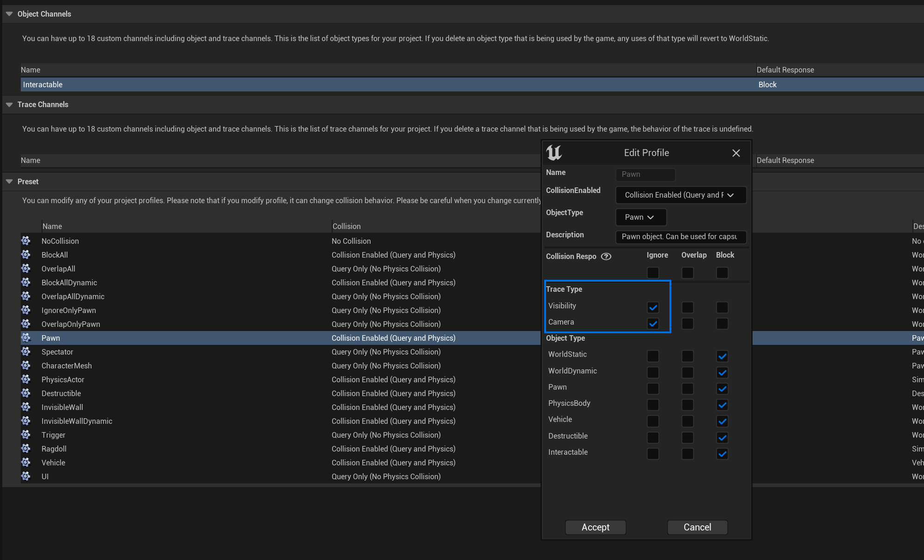Toggle the Camera Ignore checkbox
924x560 pixels.
coord(653,324)
